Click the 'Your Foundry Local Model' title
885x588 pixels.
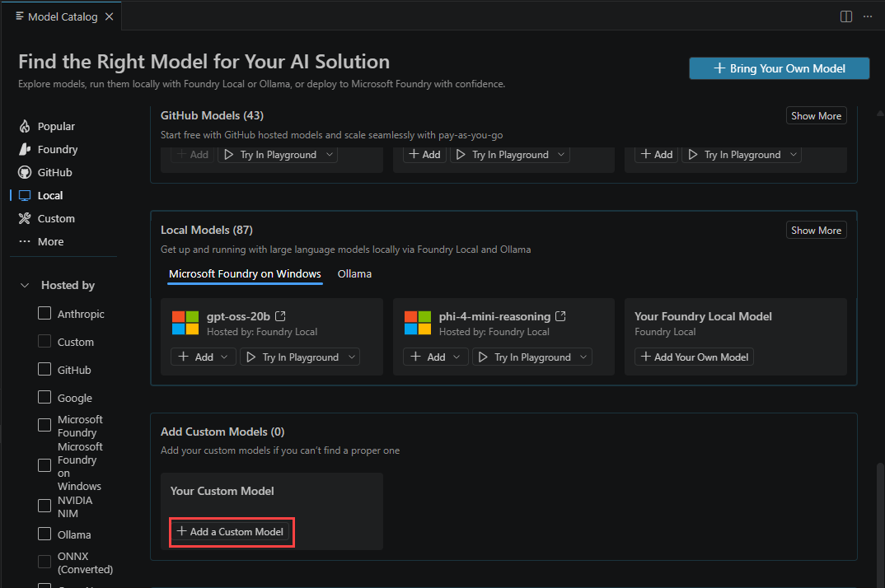pyautogui.click(x=703, y=316)
